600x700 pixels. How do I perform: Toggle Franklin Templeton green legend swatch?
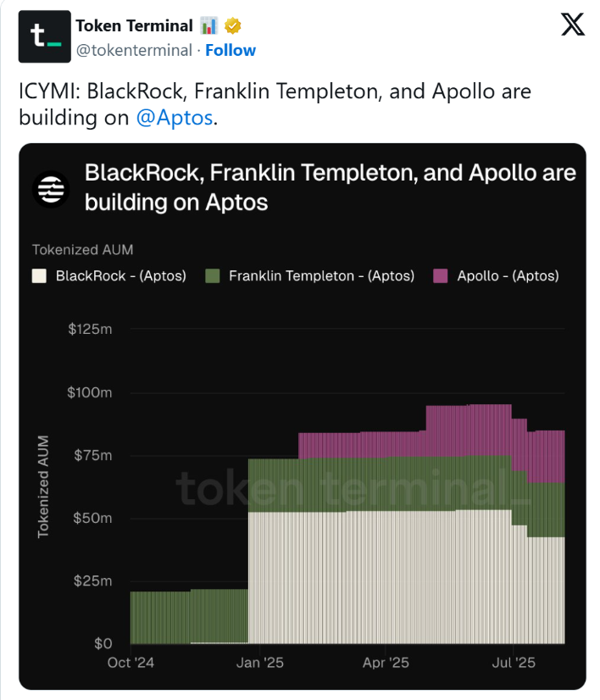point(213,276)
